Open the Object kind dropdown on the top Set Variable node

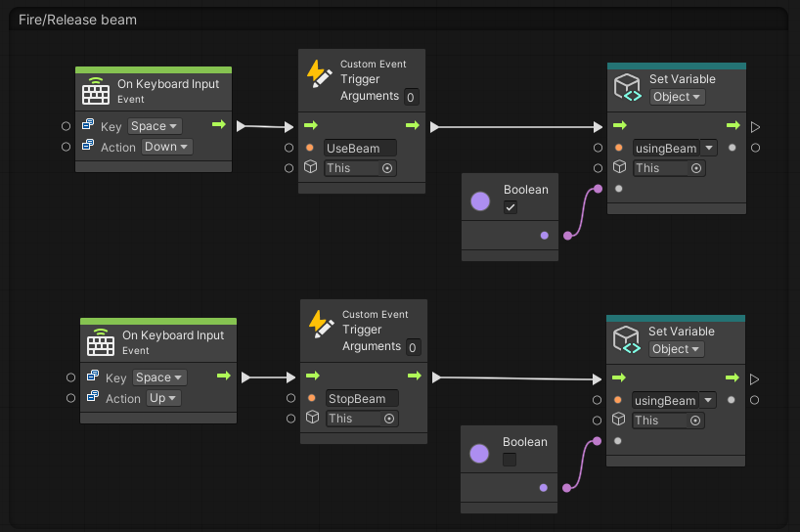coord(678,97)
